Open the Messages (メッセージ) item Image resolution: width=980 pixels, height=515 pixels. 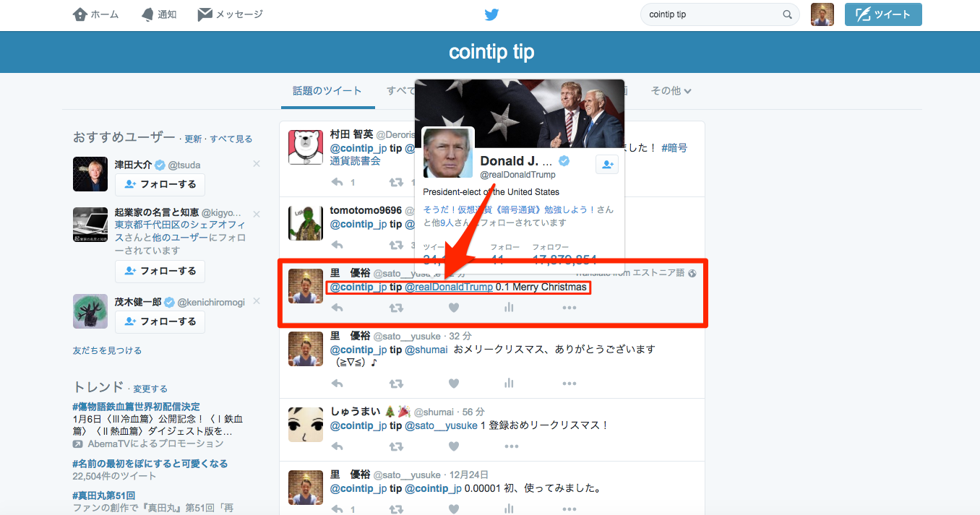[x=231, y=14]
